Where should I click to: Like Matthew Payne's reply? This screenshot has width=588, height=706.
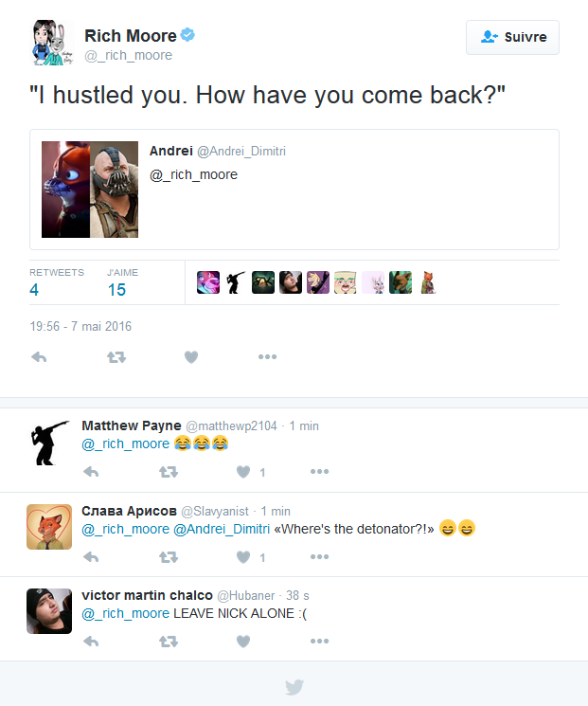tap(243, 472)
